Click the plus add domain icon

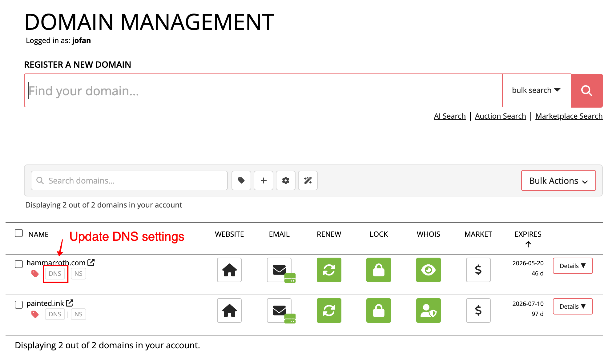(x=263, y=180)
